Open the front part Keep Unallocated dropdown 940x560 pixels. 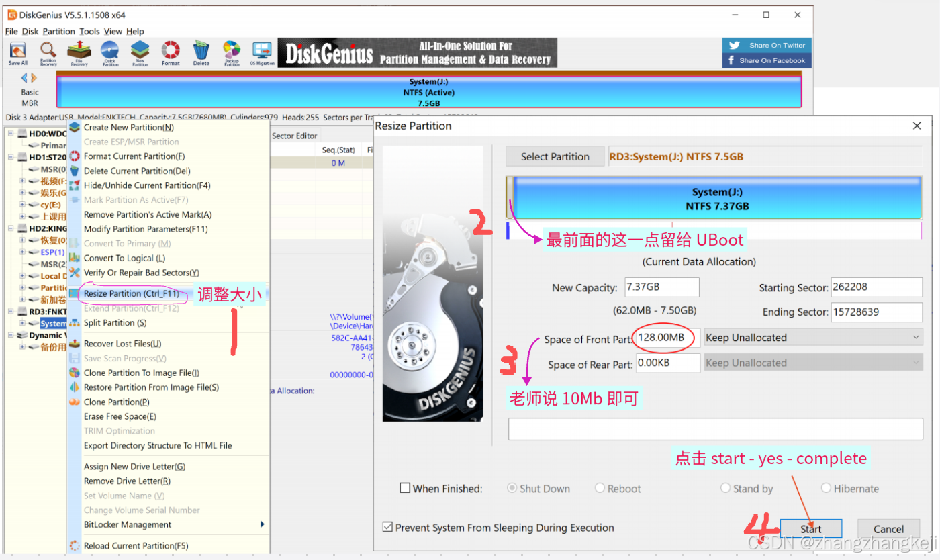point(813,338)
